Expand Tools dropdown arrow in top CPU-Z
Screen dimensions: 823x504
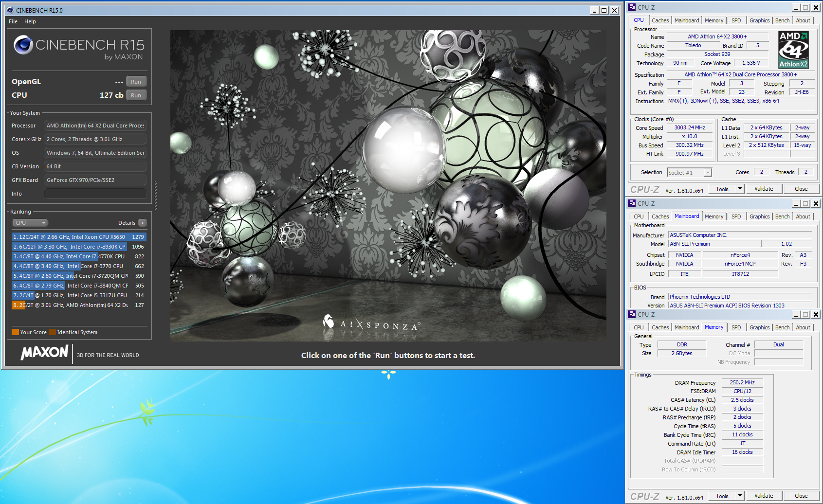[740, 189]
